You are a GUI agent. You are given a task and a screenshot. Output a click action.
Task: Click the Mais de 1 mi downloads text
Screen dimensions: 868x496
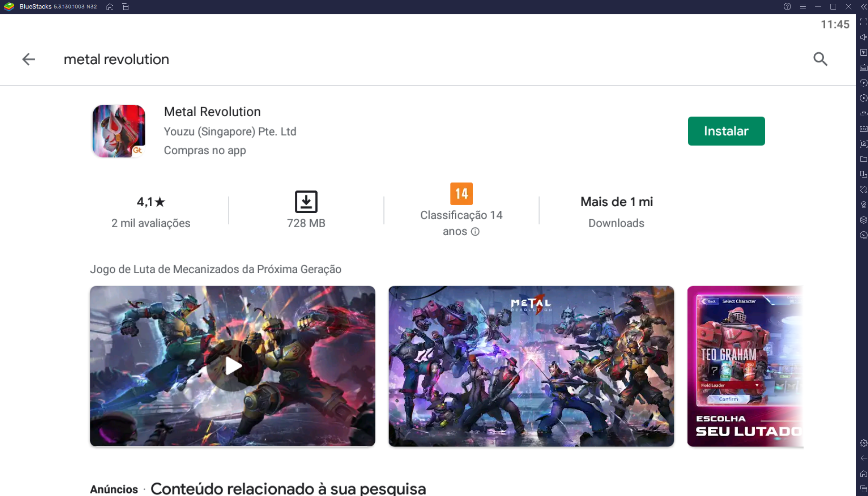tap(616, 202)
